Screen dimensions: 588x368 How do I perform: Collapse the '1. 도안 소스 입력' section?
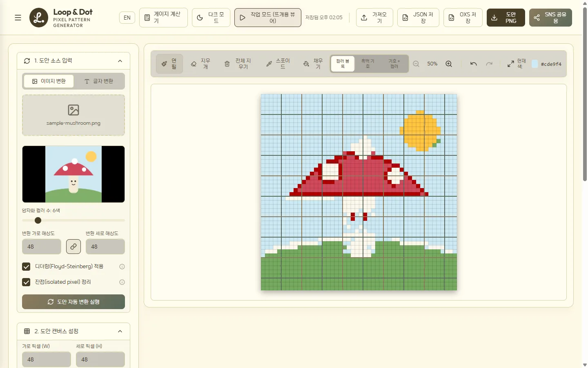120,61
